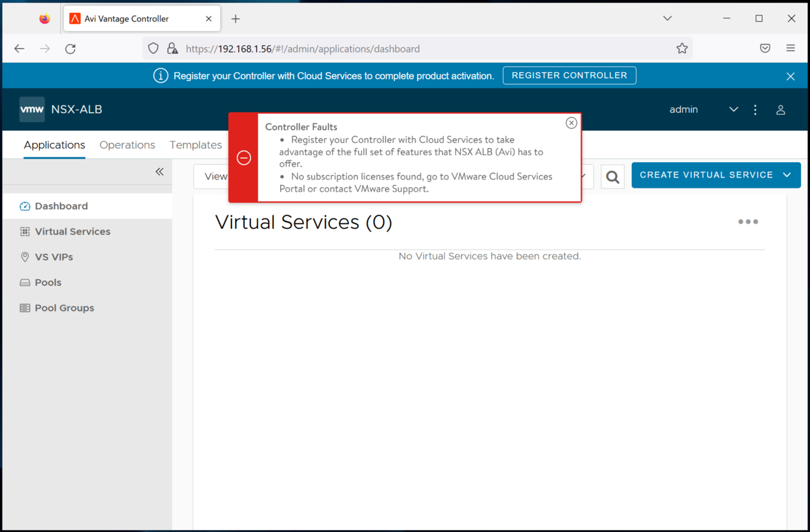Open a new browser tab

pyautogui.click(x=236, y=19)
